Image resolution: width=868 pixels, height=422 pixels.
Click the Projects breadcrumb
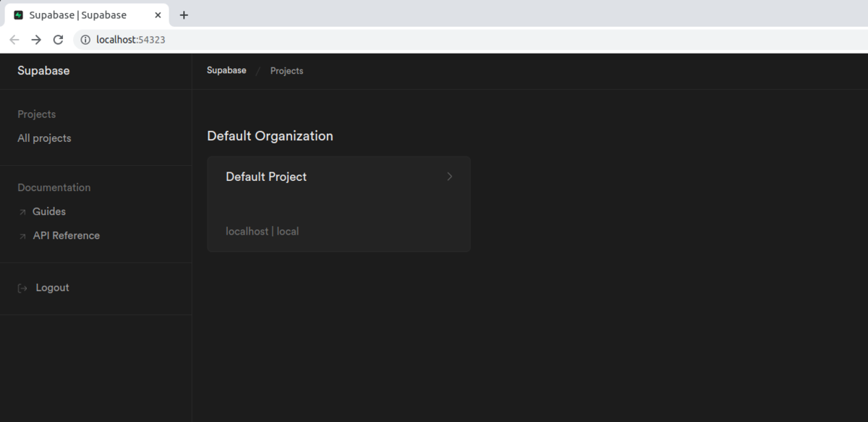click(286, 71)
